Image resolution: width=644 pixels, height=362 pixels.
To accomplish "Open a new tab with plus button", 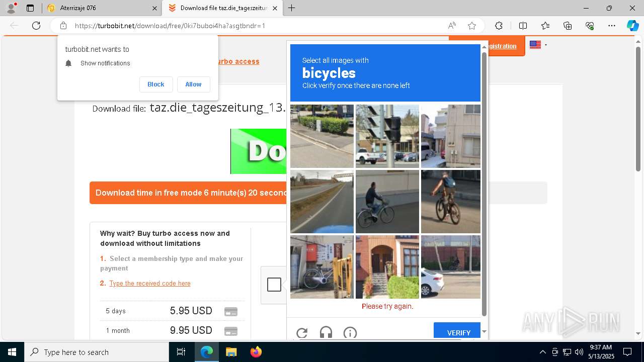I will click(291, 8).
